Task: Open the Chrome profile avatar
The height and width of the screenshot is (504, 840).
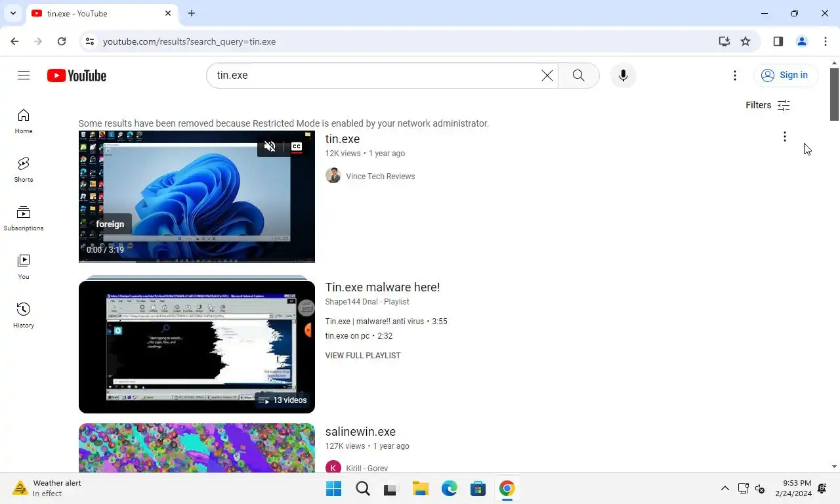Action: (x=801, y=41)
